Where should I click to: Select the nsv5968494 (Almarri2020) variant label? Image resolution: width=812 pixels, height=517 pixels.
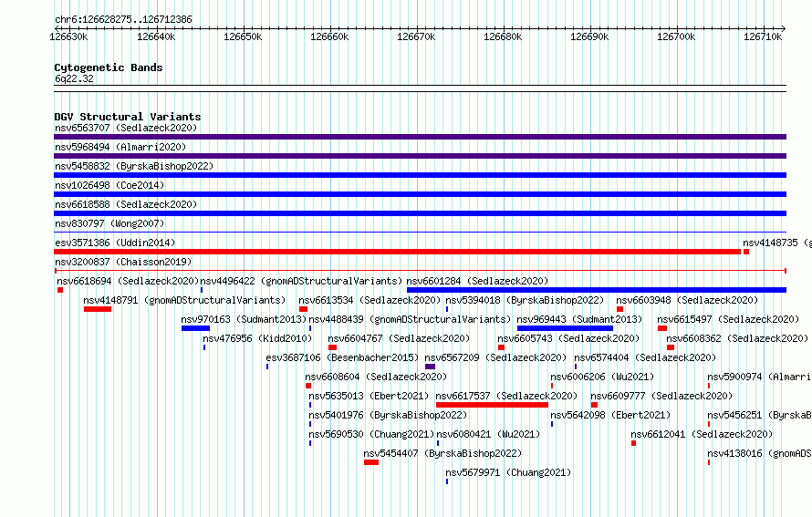pos(120,147)
